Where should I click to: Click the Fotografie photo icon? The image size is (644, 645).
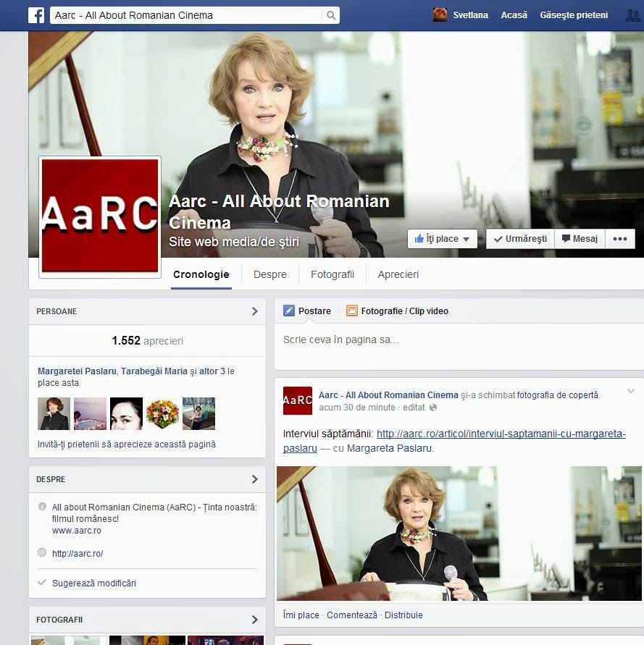coord(351,311)
